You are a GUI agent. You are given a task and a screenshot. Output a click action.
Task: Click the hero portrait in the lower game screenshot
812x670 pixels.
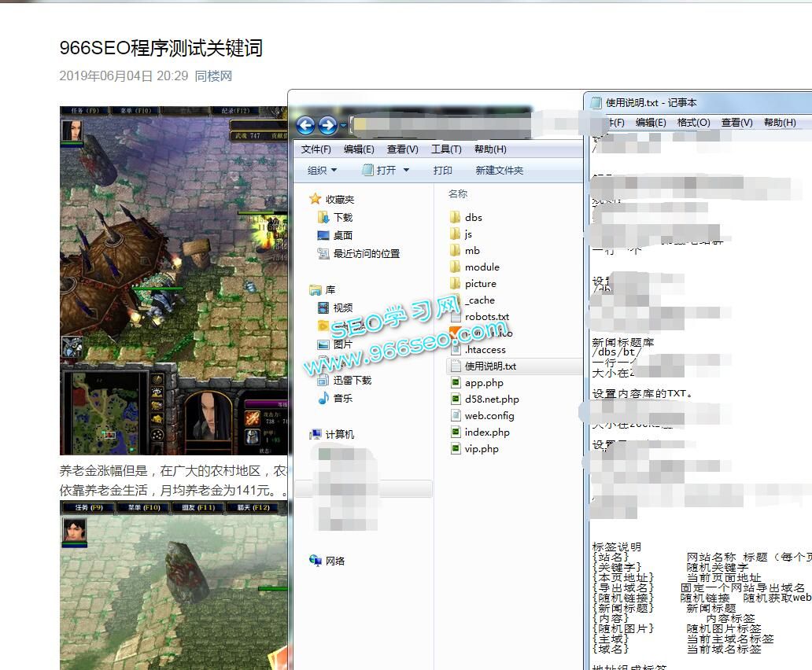pos(75,530)
